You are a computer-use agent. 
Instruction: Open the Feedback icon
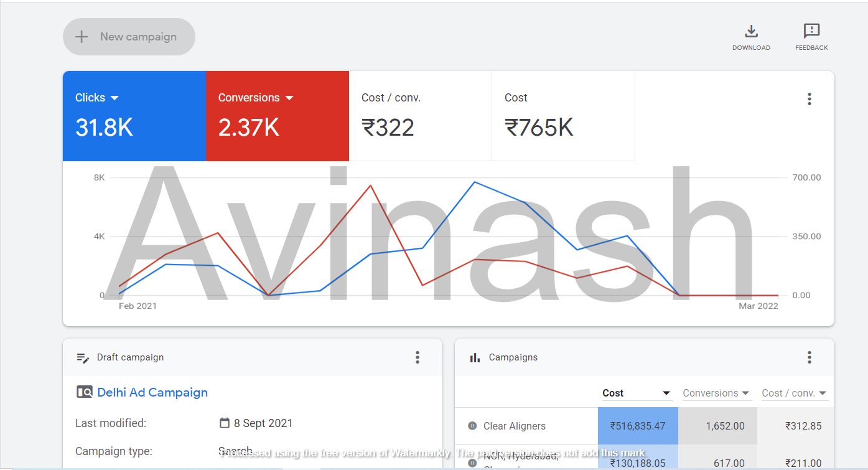[x=811, y=32]
